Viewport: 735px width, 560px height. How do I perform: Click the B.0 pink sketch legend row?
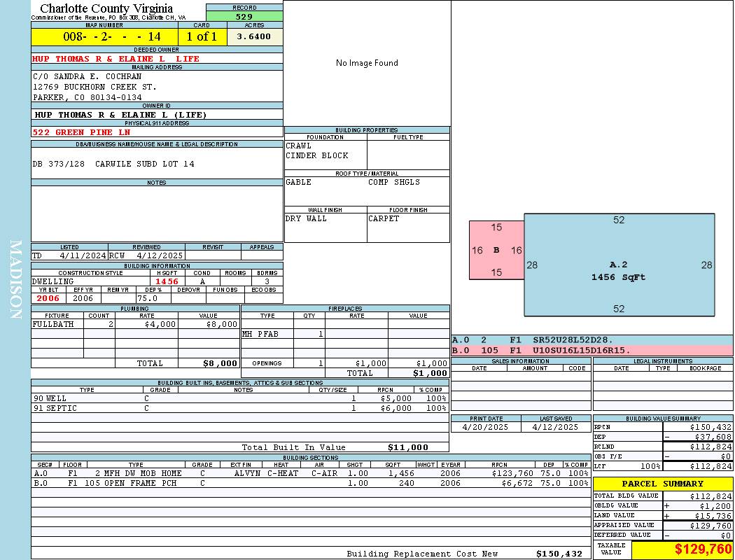tap(591, 350)
